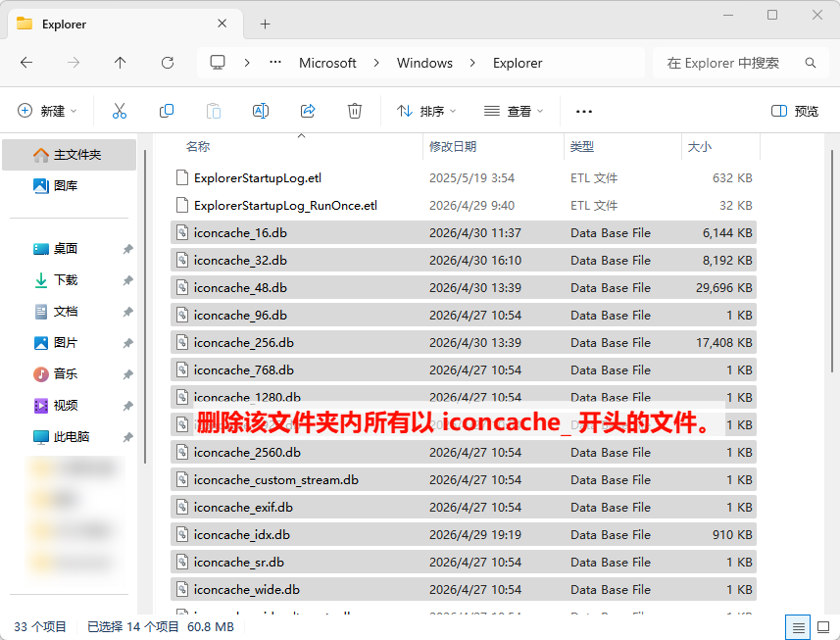
Task: Refresh the Explorer folder view
Action: [168, 63]
